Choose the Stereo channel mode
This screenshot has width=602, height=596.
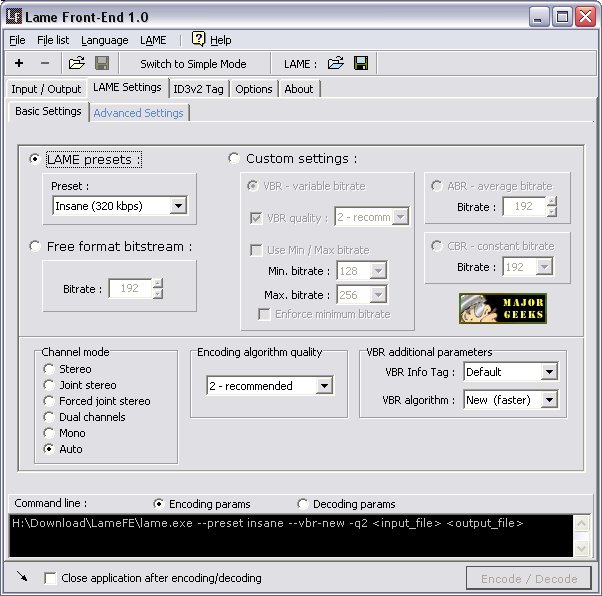click(x=49, y=369)
